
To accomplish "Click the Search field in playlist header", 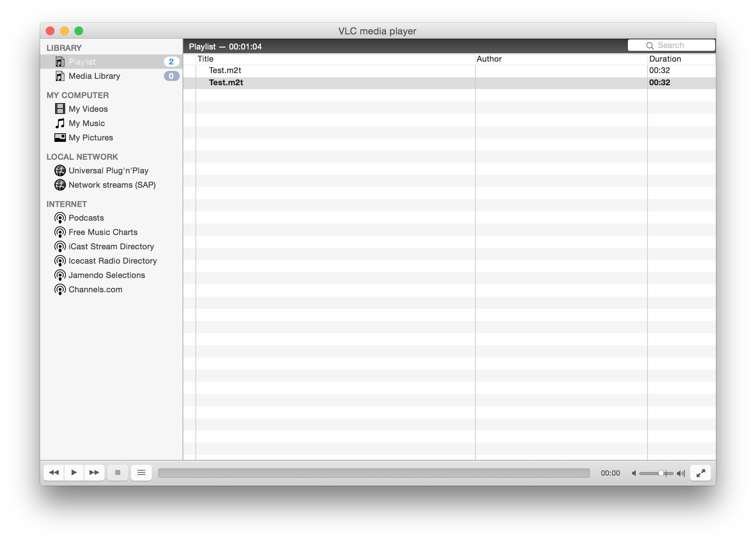I will click(x=671, y=45).
